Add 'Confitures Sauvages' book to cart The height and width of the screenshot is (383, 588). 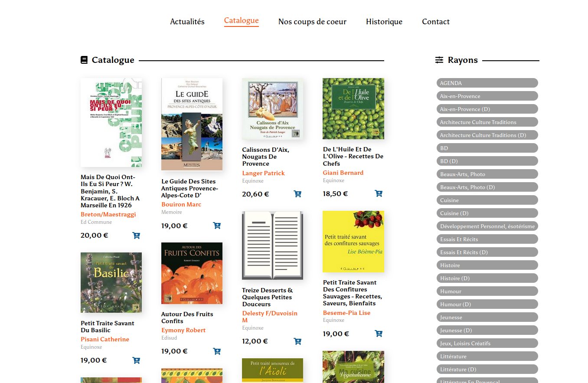coord(379,334)
